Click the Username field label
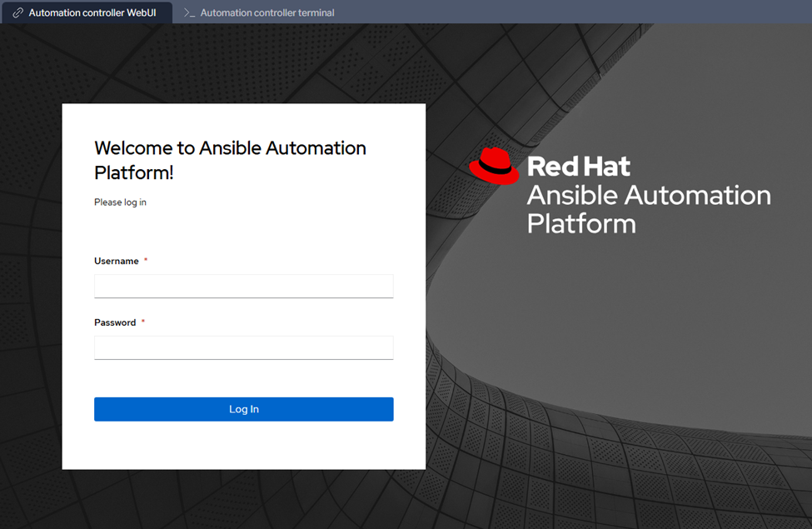This screenshot has width=812, height=529. click(117, 261)
